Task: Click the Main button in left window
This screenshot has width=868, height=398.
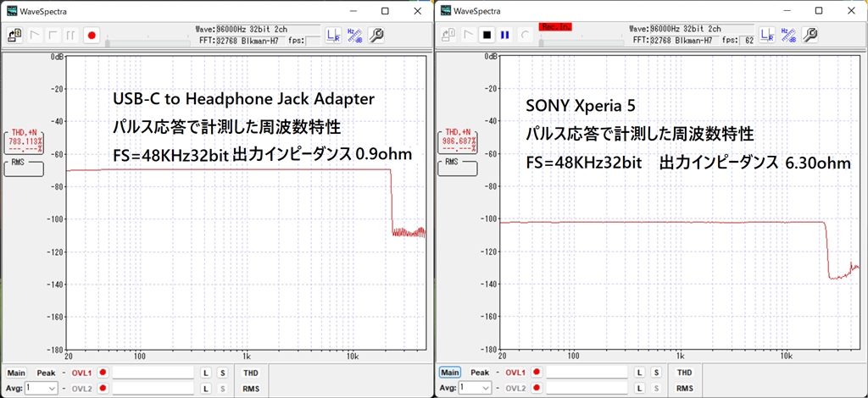Action: click(17, 373)
